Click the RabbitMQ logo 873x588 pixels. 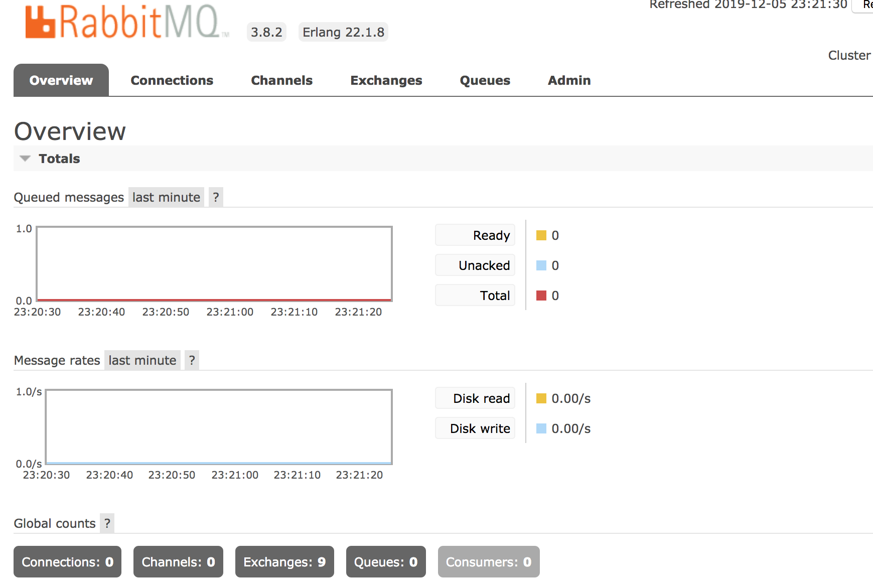pyautogui.click(x=127, y=21)
